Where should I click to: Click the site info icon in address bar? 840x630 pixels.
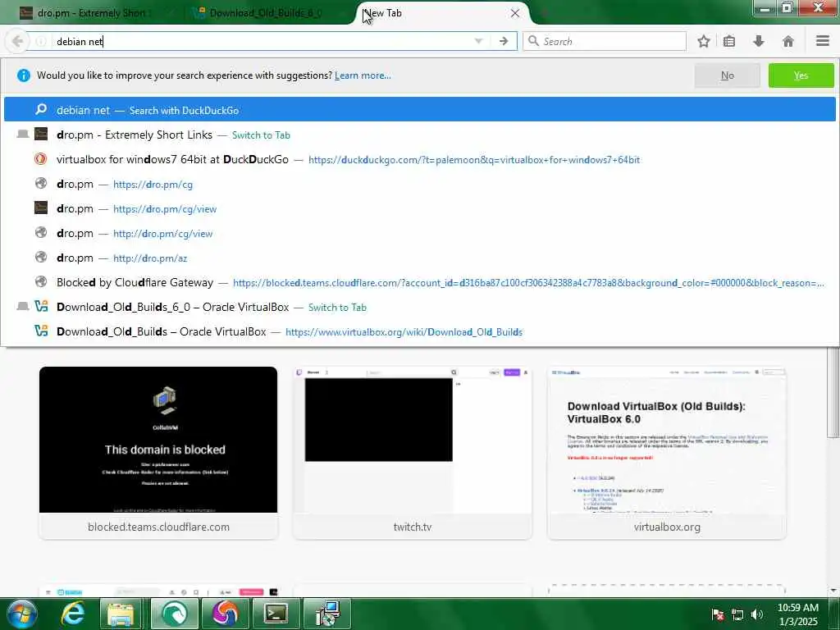(x=41, y=41)
